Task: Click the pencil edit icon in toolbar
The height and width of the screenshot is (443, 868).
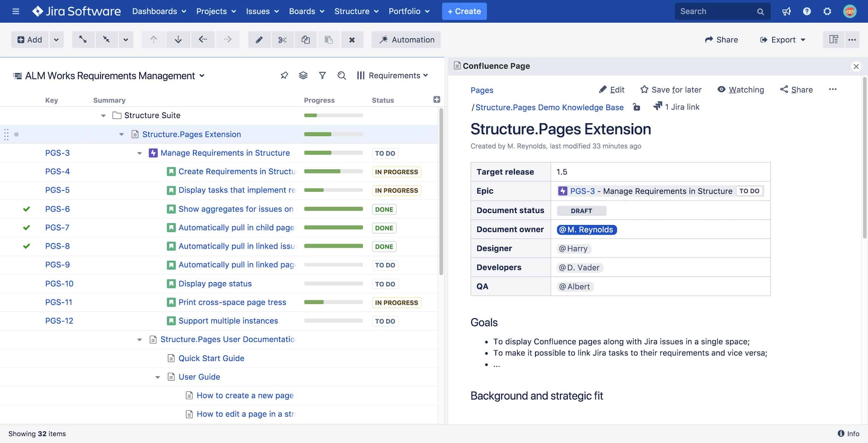Action: click(259, 40)
